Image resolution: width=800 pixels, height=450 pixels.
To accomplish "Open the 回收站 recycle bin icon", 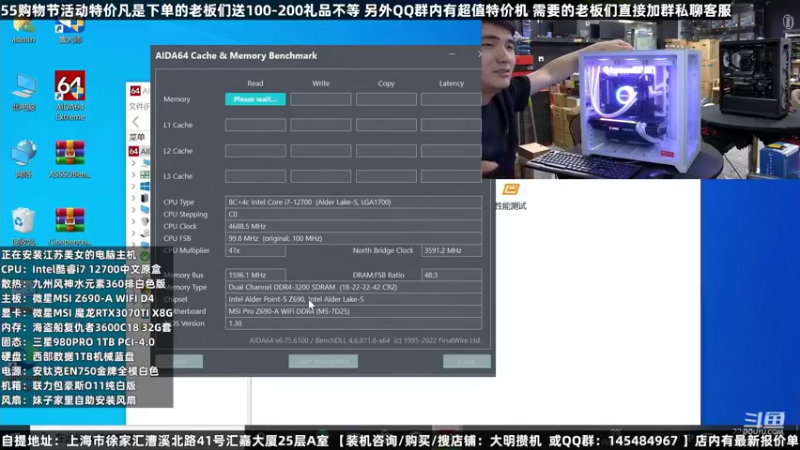I will coord(23,226).
